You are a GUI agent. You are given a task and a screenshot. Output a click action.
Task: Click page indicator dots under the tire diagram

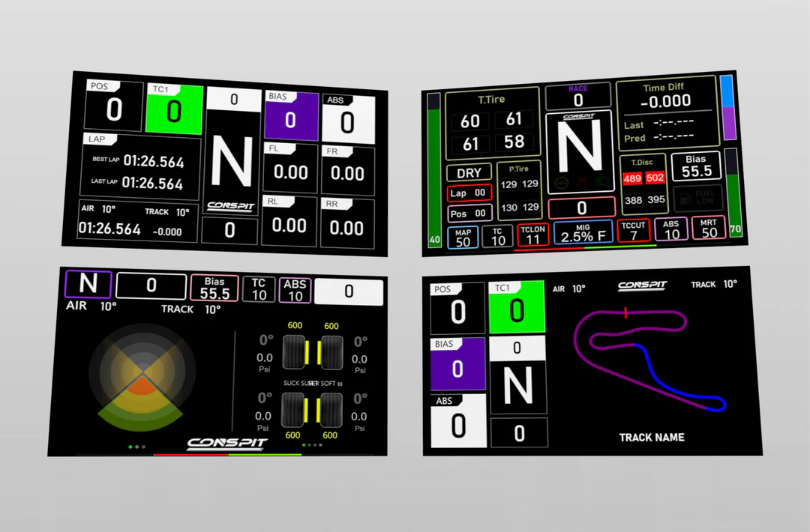coord(311,445)
